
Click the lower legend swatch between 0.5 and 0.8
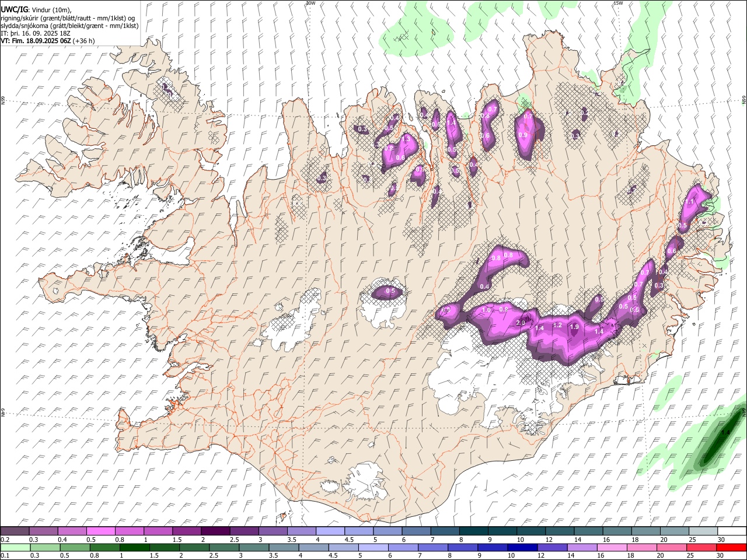[75, 547]
